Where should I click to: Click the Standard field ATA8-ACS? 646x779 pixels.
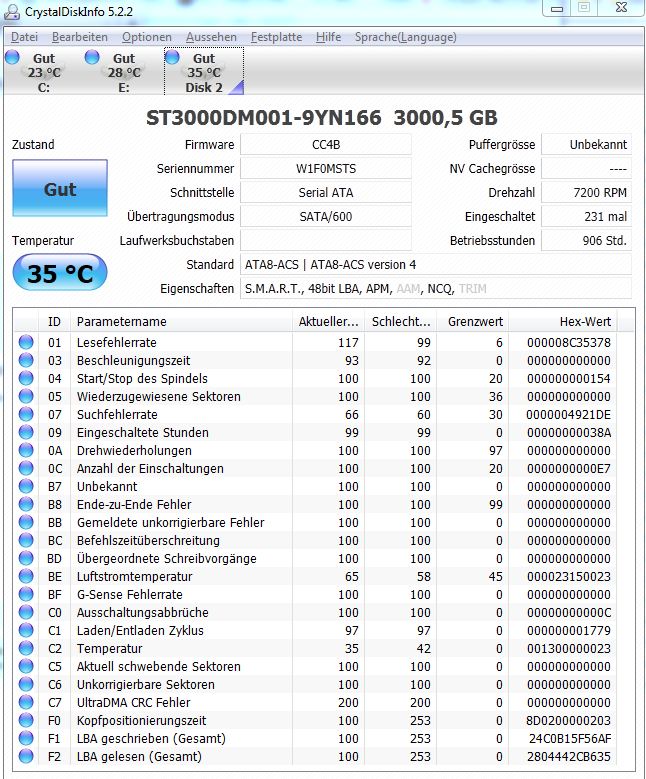436,264
